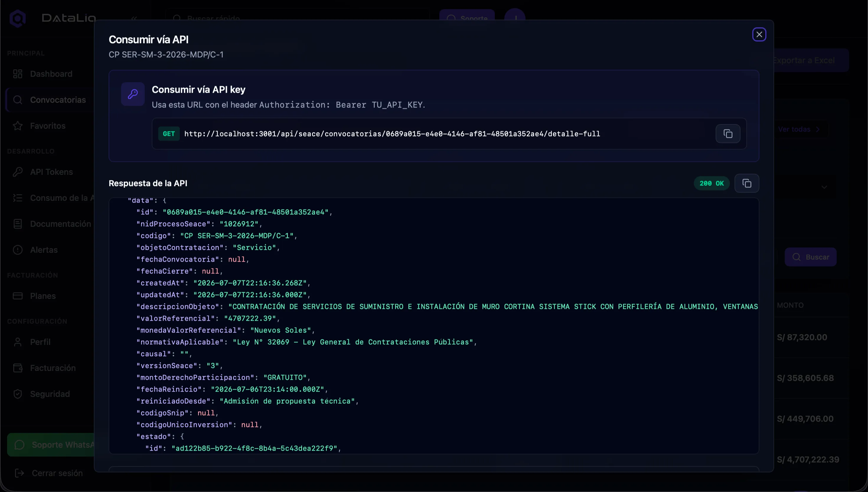
Task: Click the Dashboard grid icon
Action: pos(17,74)
